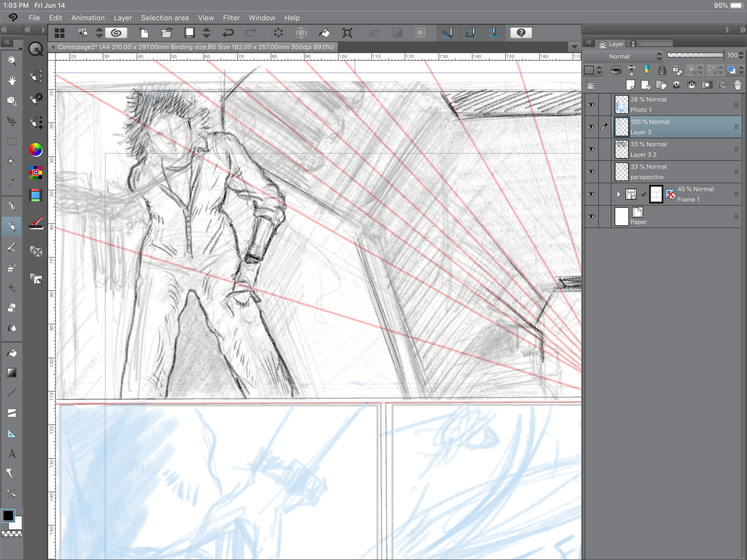Hide Layer 3 2 visibility eye
This screenshot has height=560, width=747.
591,149
